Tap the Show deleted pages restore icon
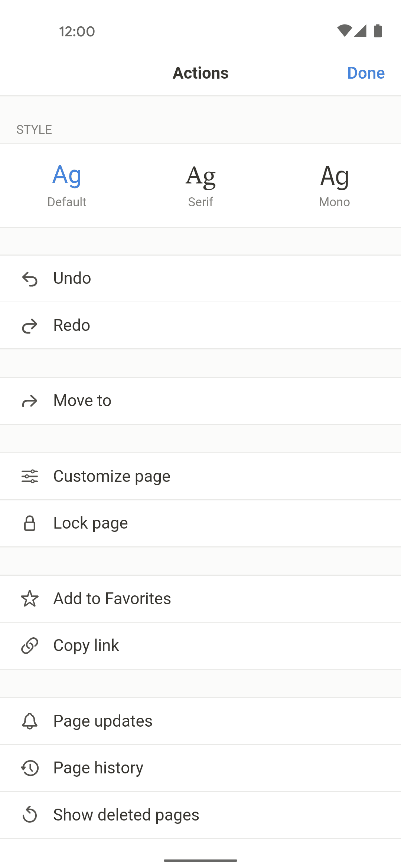Screen dimensions: 401x868 tap(30, 815)
